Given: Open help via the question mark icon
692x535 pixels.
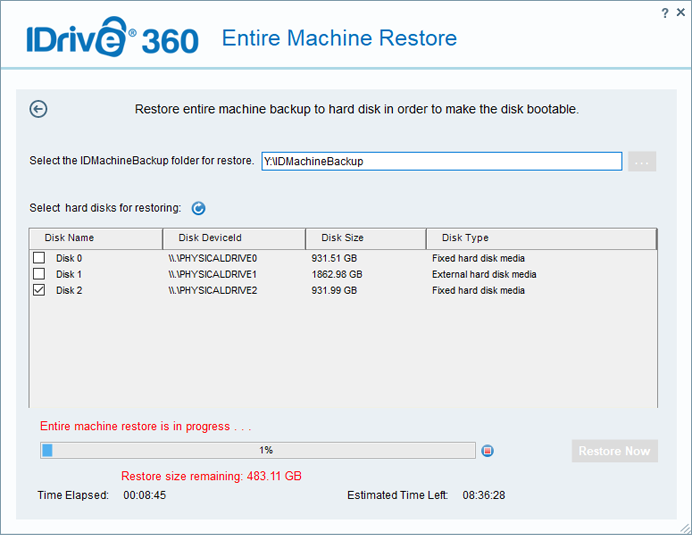Looking at the screenshot, I should 665,13.
